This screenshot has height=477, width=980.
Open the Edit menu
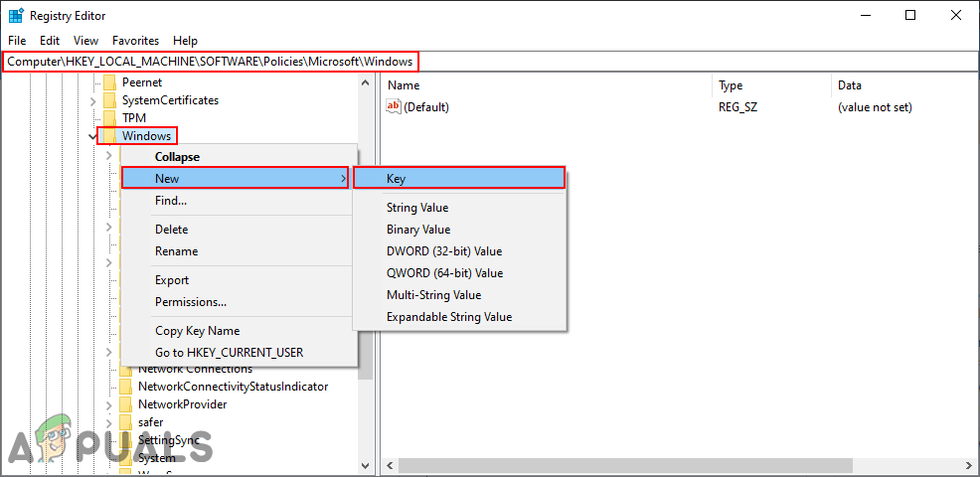pos(50,41)
